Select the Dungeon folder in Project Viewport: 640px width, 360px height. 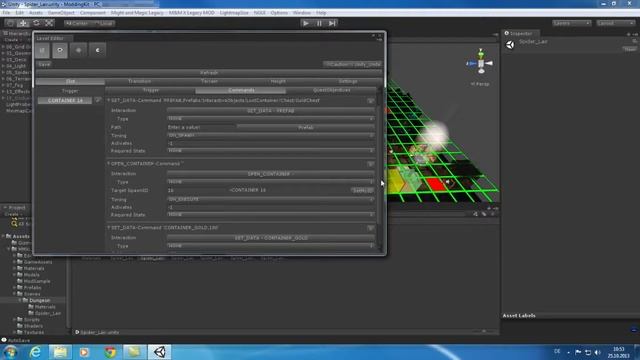(39, 300)
